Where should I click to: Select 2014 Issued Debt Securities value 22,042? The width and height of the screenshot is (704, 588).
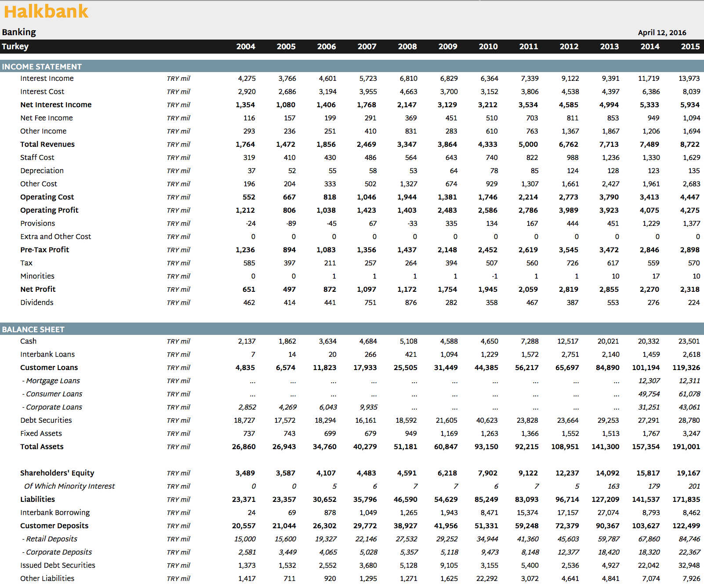tap(649, 566)
